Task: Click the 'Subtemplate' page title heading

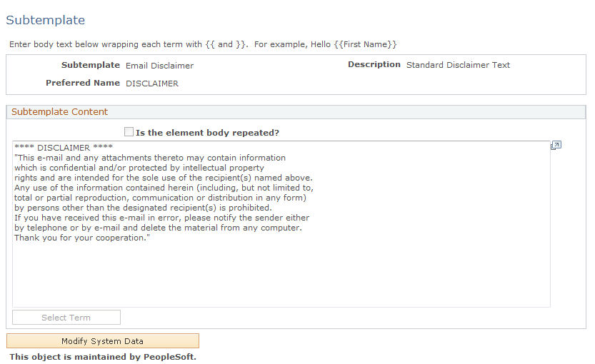Action: coord(46,21)
